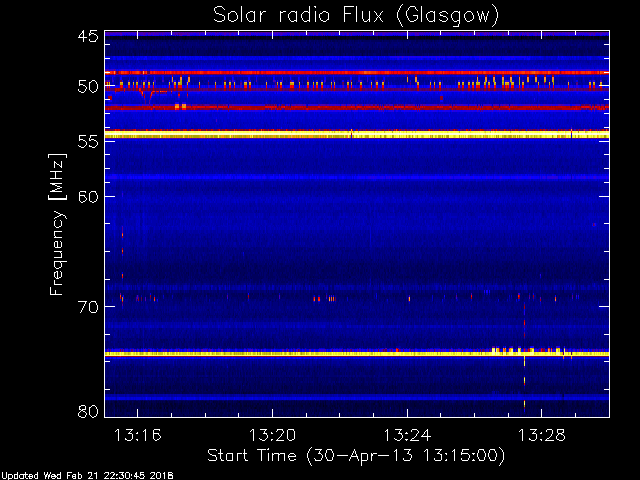Click the y-axis tick label "70"

(88, 307)
